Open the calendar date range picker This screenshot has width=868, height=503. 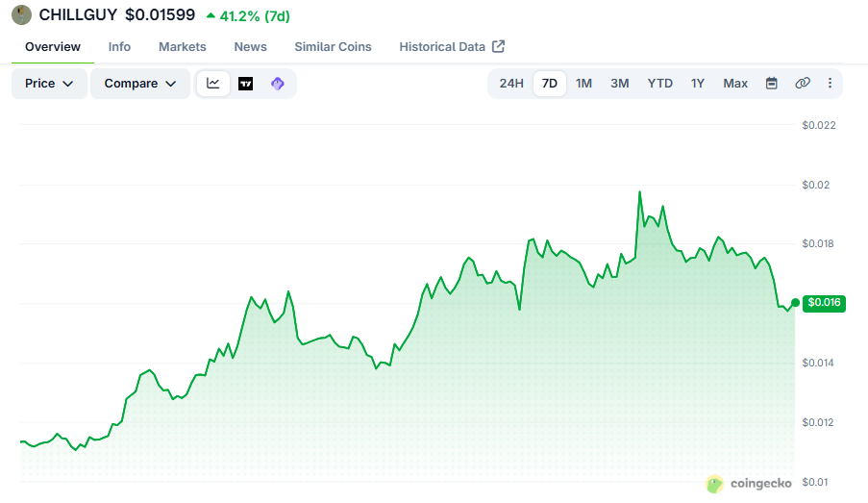[771, 83]
